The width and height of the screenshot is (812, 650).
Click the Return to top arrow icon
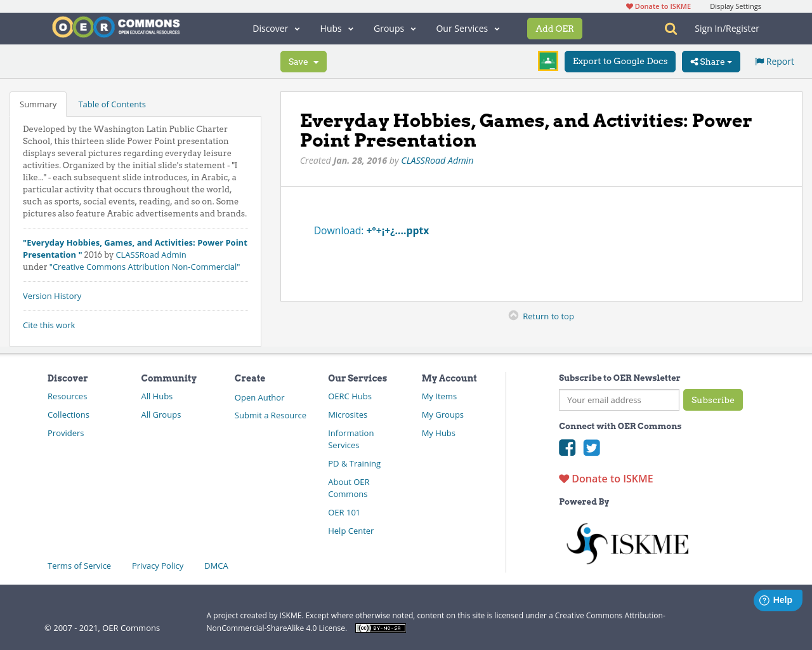514,315
